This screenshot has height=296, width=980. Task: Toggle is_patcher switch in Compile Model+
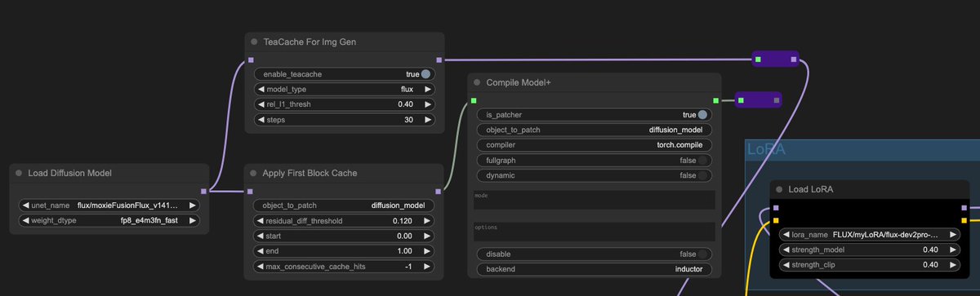702,115
